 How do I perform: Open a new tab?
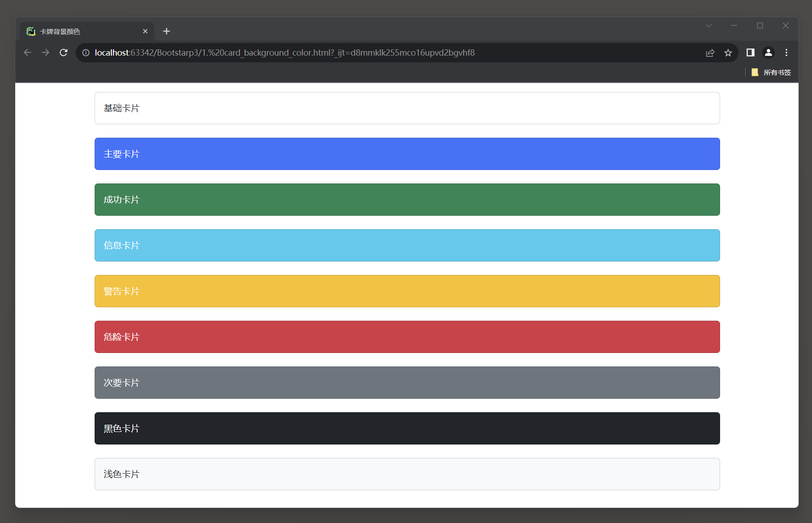point(166,31)
